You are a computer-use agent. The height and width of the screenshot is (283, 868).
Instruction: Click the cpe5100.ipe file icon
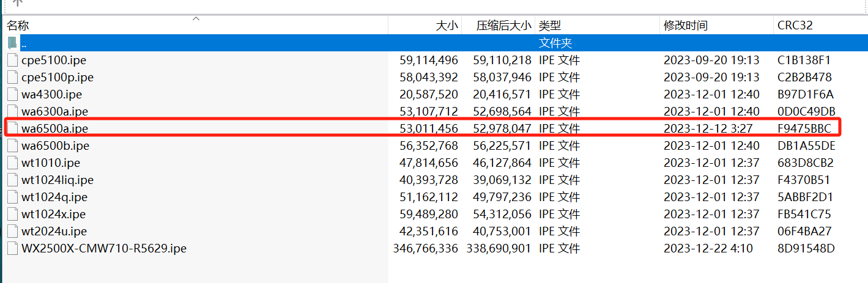click(12, 61)
